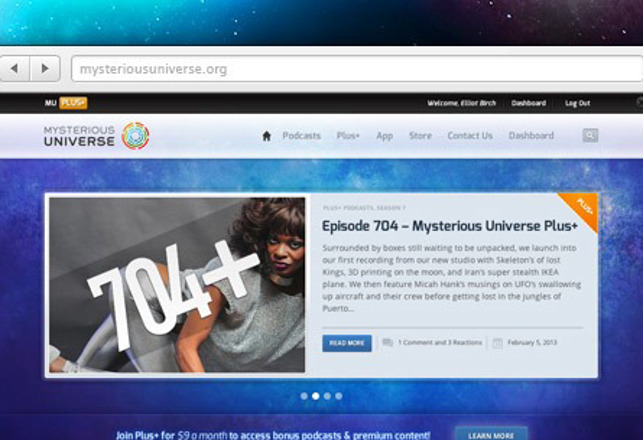Viewport: 643px width, 440px height.
Task: Open the Store menu item
Action: click(x=420, y=136)
